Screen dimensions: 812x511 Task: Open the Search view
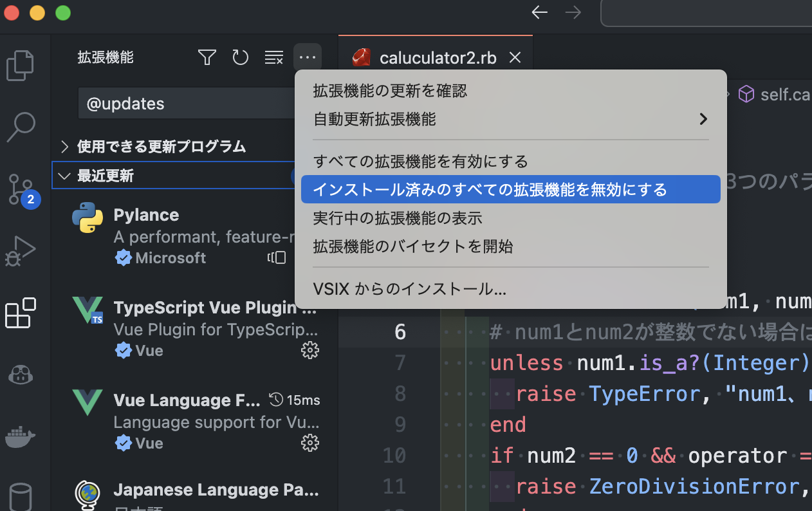click(x=21, y=127)
